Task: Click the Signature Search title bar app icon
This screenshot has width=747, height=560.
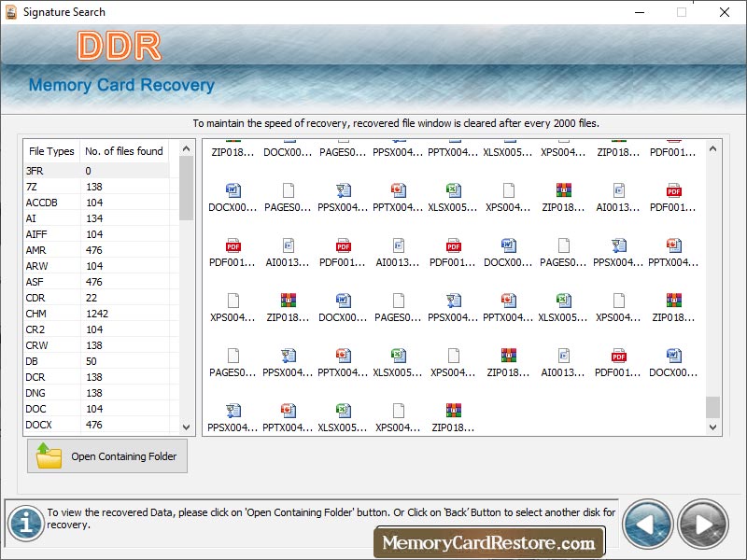Action: pos(10,12)
